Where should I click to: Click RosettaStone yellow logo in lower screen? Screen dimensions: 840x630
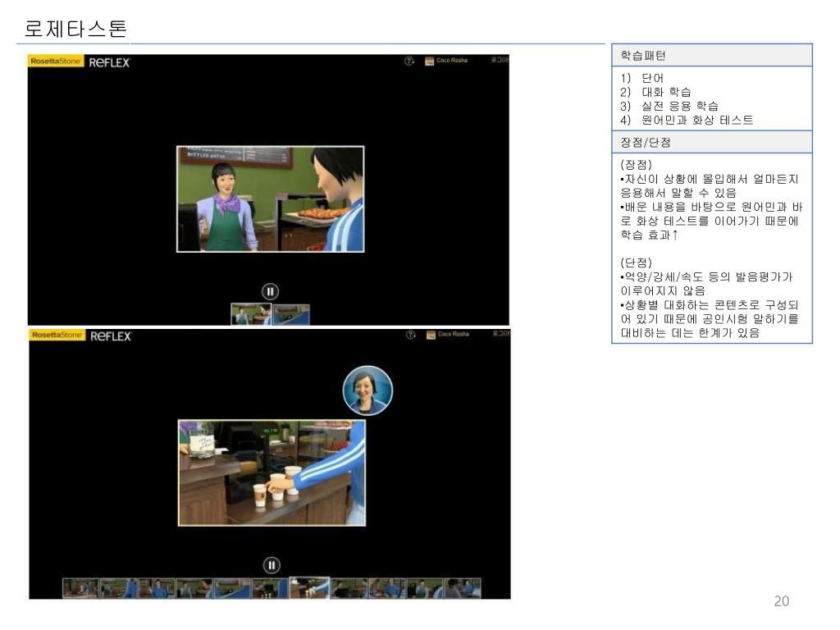(57, 335)
